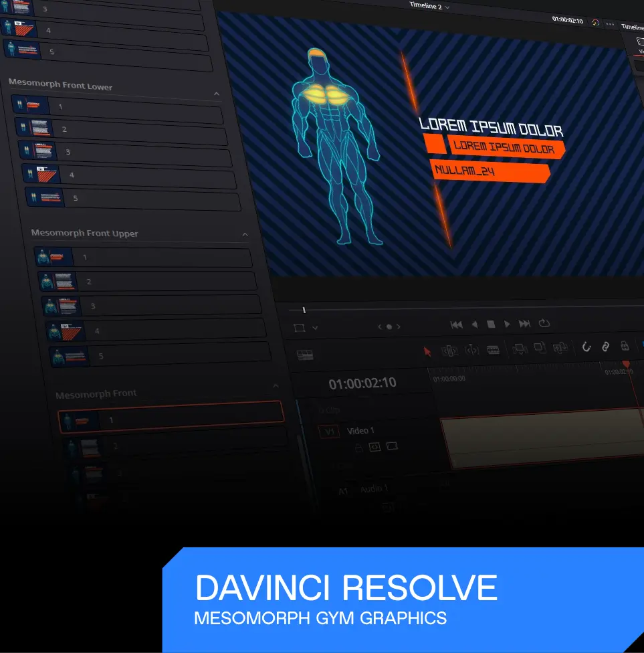Collapse the Mesomorph Front Upper section

[245, 234]
